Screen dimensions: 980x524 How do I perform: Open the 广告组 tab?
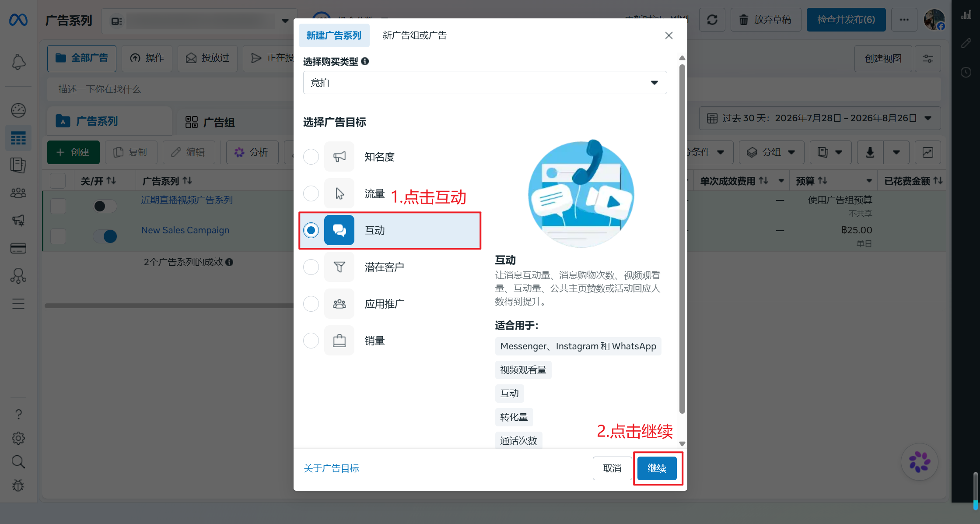click(210, 122)
